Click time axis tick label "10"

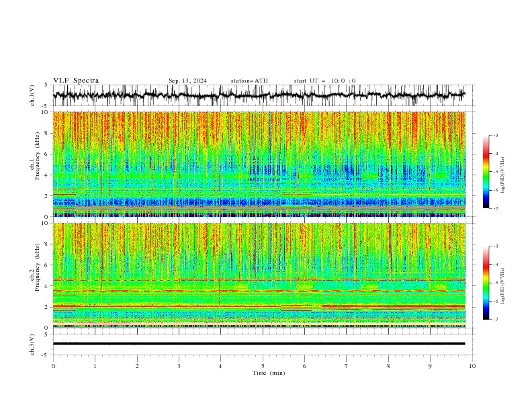pyautogui.click(x=472, y=366)
